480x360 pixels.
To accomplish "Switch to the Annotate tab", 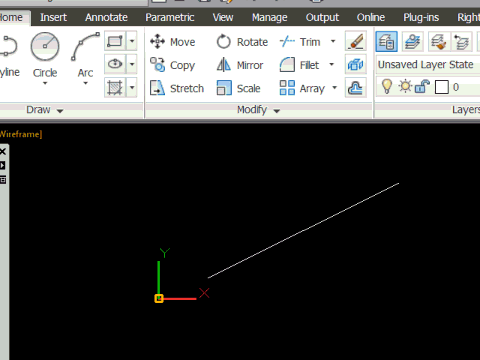I will tap(106, 17).
